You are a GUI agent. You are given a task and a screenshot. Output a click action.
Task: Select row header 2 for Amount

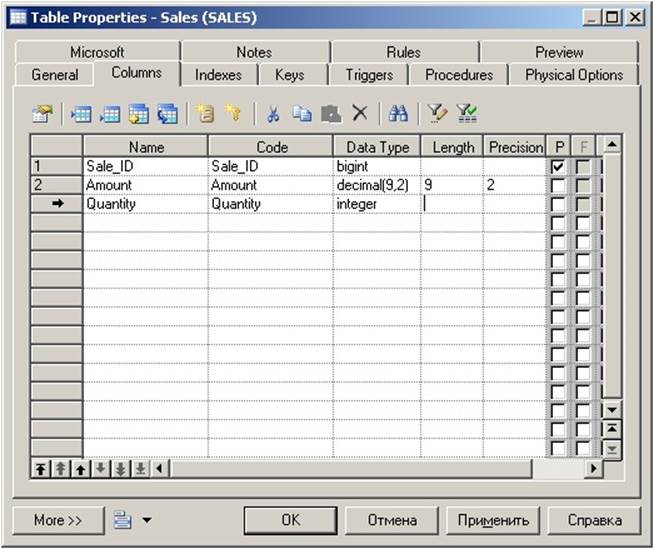[56, 185]
